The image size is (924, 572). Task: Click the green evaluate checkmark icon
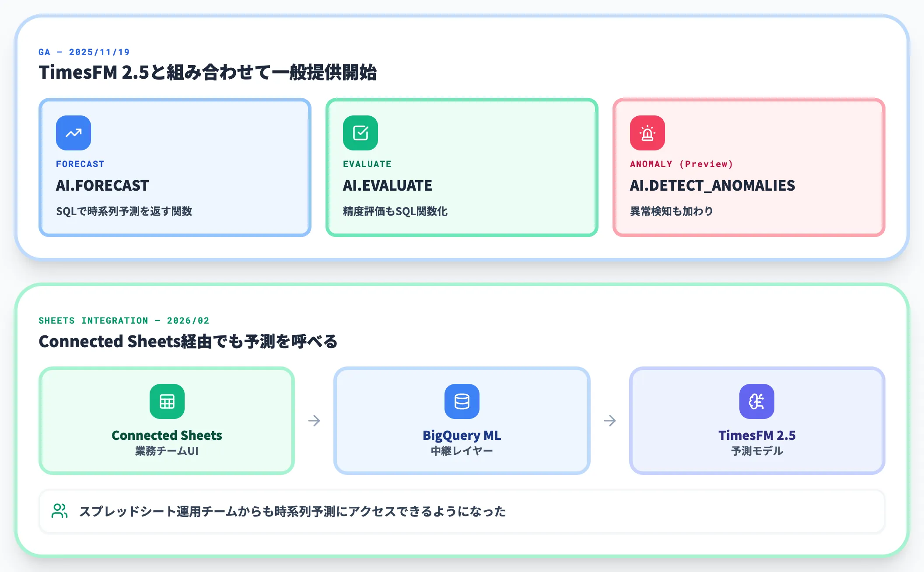pos(360,133)
